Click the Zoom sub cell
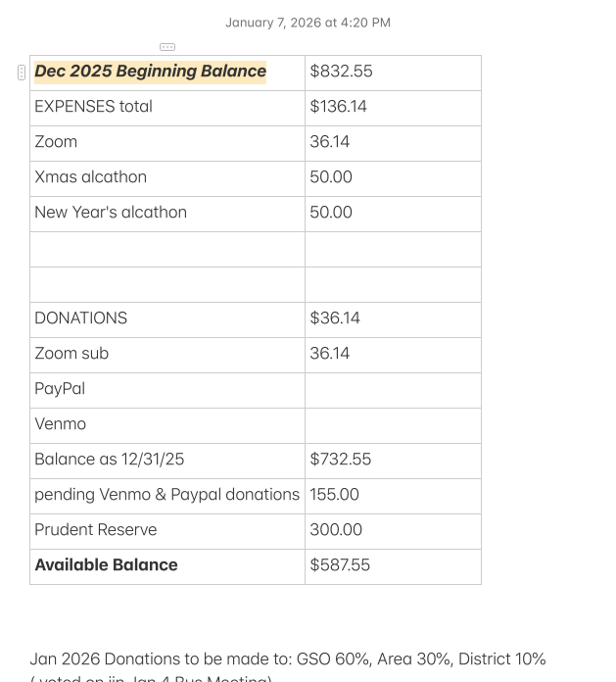This screenshot has width=616, height=682. (71, 354)
